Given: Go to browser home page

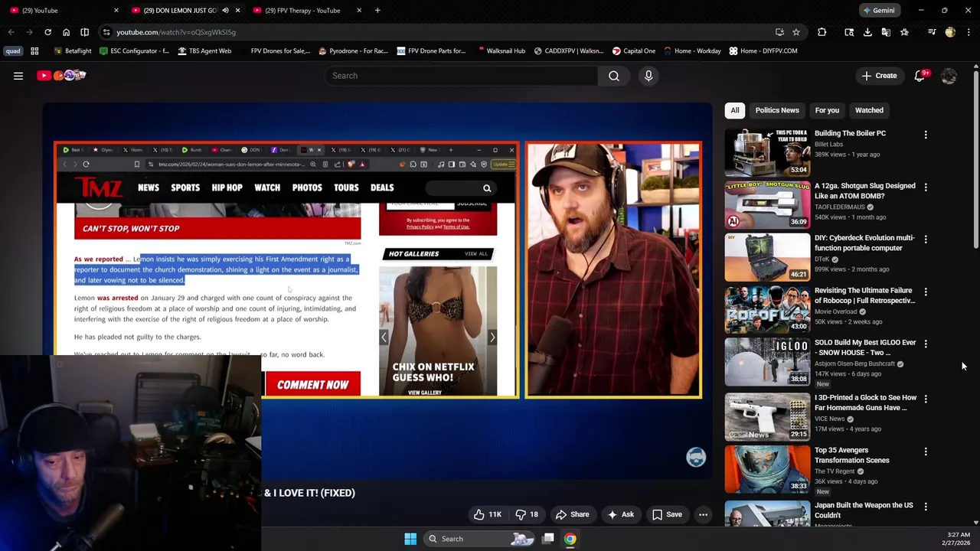Looking at the screenshot, I should coord(66,32).
